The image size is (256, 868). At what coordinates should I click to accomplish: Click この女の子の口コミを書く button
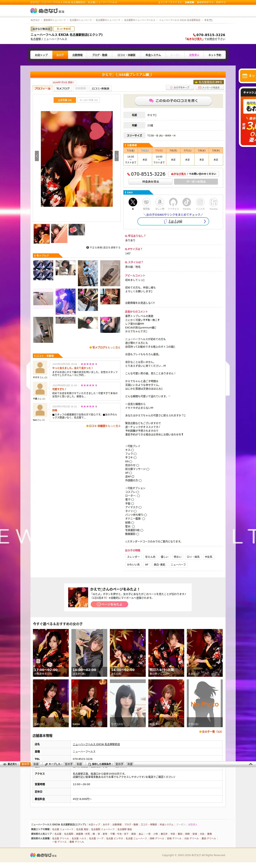(173, 101)
